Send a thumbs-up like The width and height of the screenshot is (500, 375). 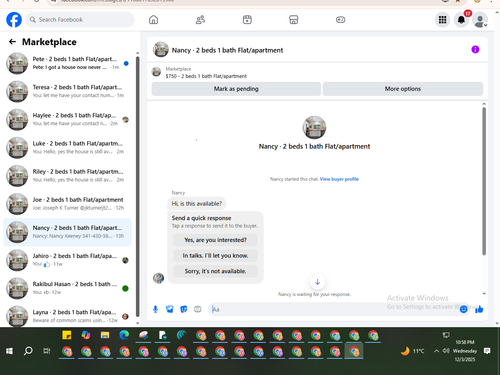[479, 309]
